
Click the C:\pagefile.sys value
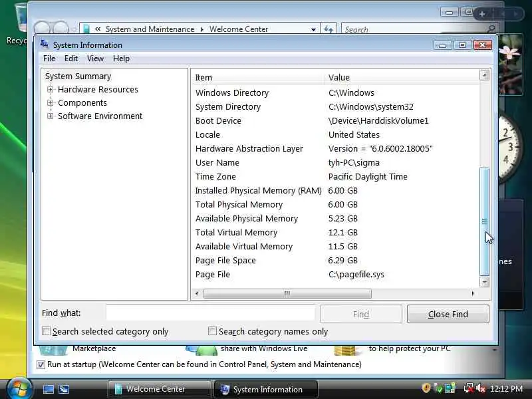(356, 274)
